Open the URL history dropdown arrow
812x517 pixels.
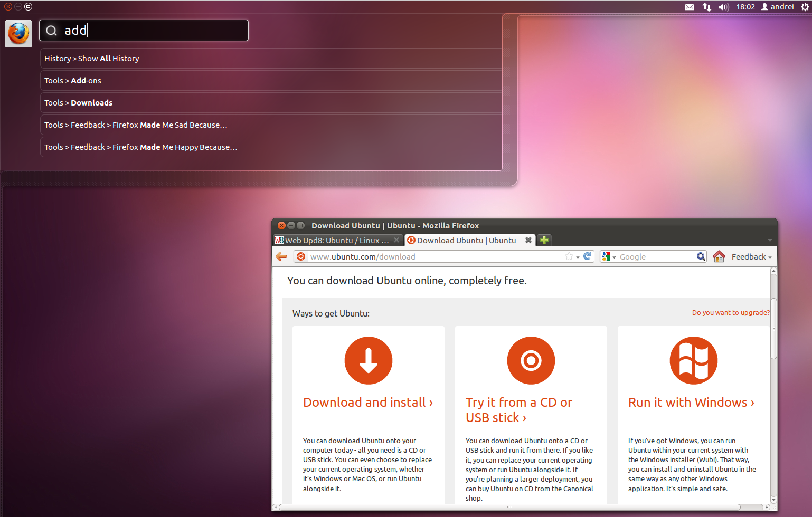(x=578, y=257)
